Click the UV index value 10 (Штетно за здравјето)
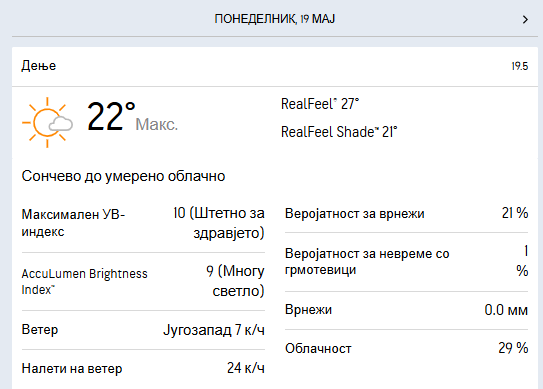The image size is (543, 389). (x=219, y=223)
